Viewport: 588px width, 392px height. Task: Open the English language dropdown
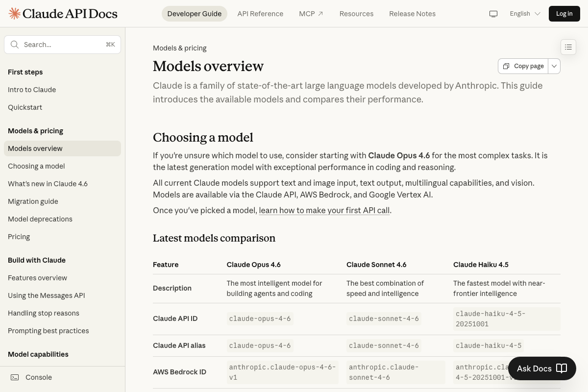point(525,14)
